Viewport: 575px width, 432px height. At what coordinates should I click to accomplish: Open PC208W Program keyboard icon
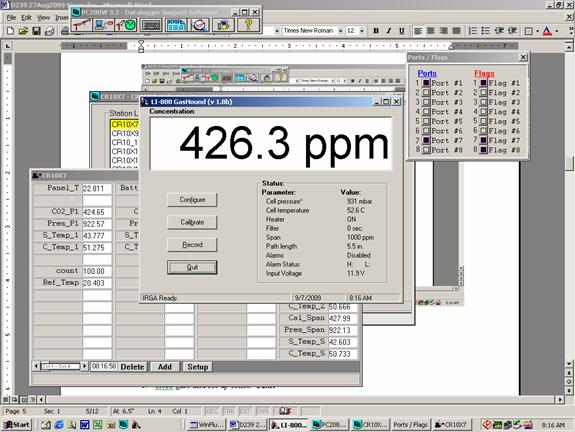pyautogui.click(x=151, y=25)
